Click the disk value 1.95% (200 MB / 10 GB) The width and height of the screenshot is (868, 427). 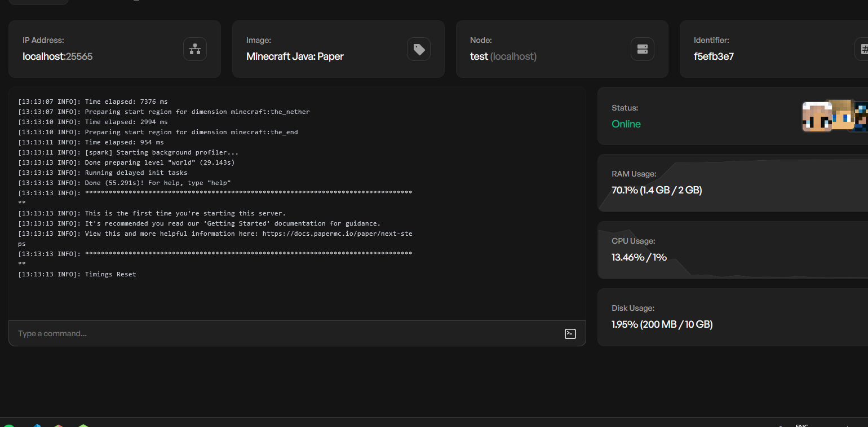point(662,324)
